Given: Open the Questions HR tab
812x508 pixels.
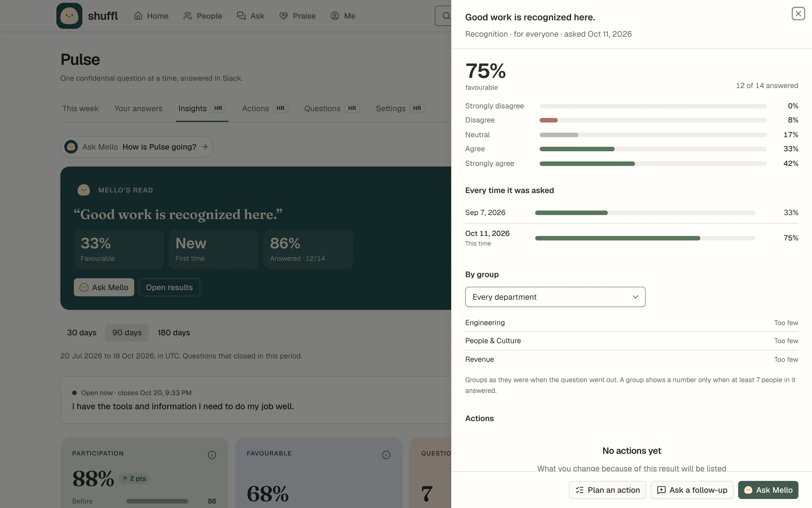Looking at the screenshot, I should tap(332, 109).
